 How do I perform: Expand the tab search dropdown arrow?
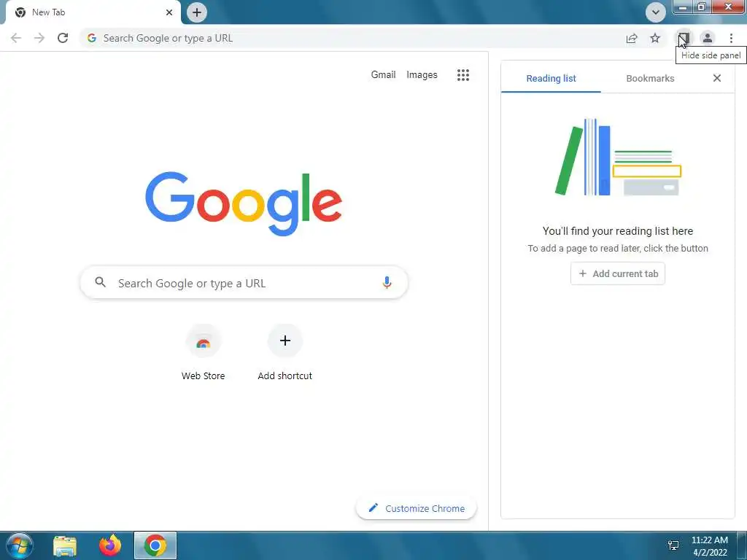click(656, 12)
